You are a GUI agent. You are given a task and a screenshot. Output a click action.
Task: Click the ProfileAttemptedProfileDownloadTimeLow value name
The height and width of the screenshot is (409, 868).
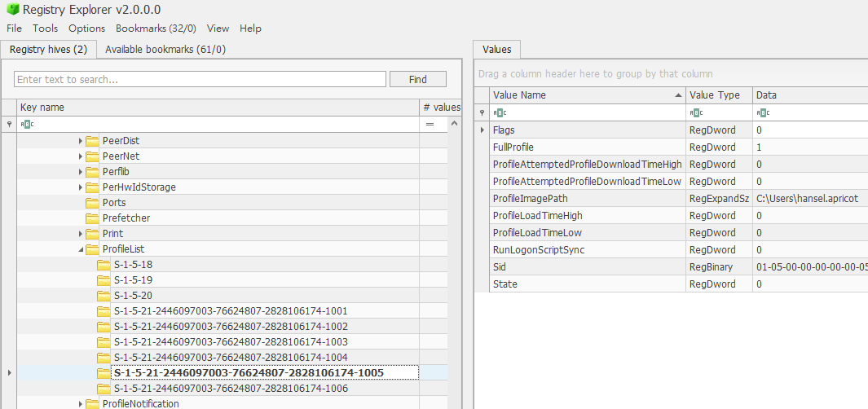588,182
